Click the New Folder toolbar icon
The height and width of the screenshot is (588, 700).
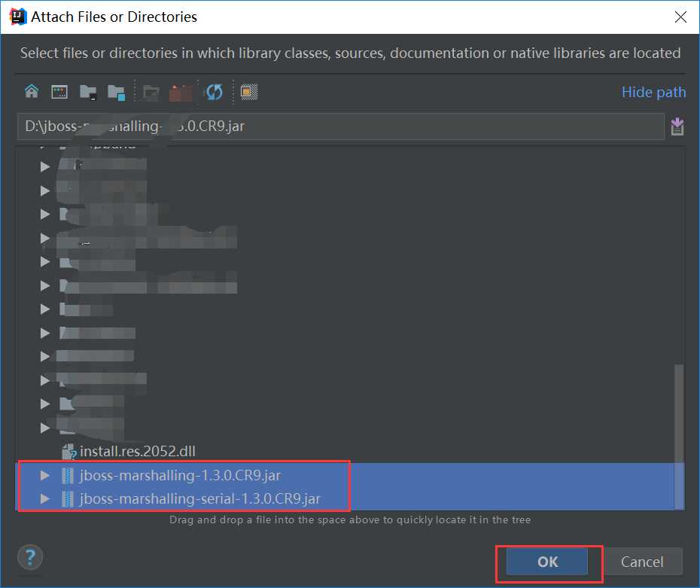click(x=151, y=93)
